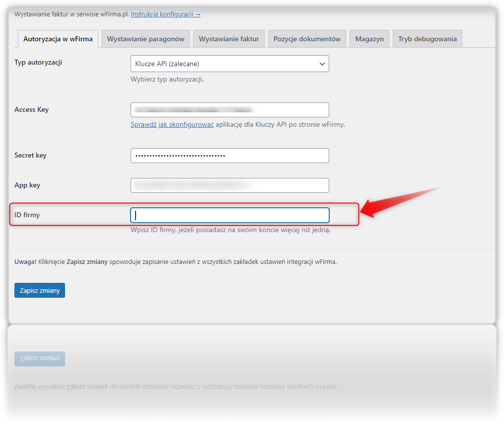Go to the Tryb debugowania tab

tap(428, 39)
